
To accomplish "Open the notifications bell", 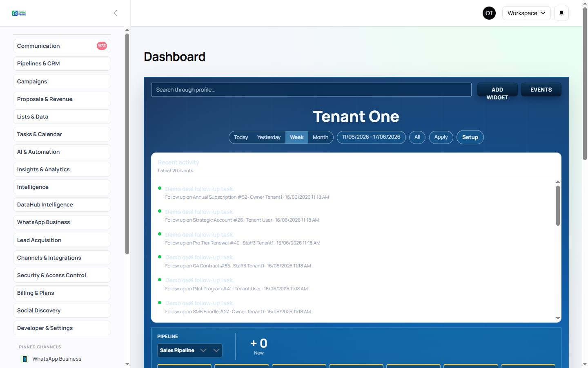I will click(561, 13).
